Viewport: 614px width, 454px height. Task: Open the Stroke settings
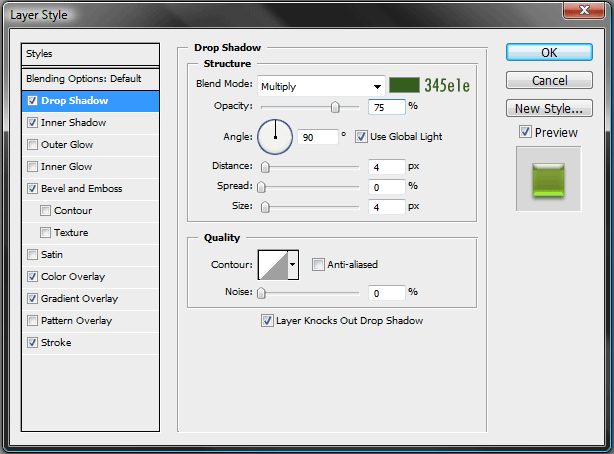[56, 342]
